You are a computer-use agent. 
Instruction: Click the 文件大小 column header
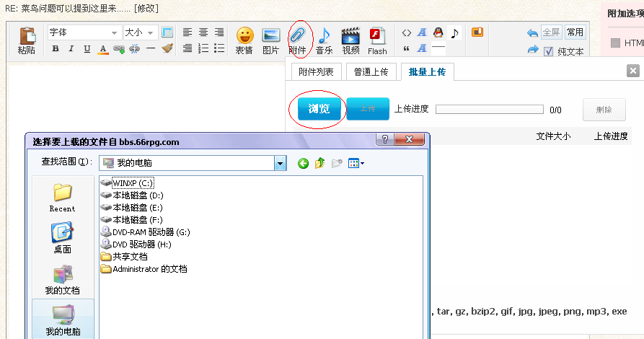tap(553, 136)
